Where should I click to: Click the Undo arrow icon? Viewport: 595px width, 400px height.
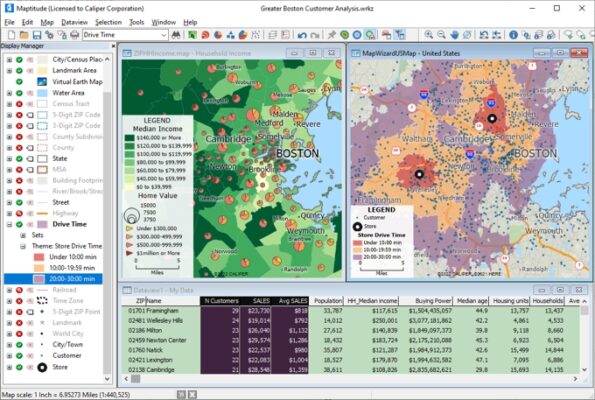[302, 35]
